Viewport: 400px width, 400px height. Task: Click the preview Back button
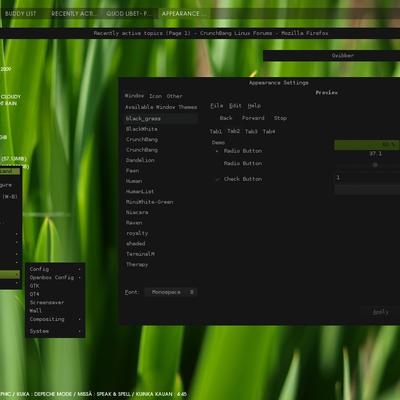click(x=226, y=118)
